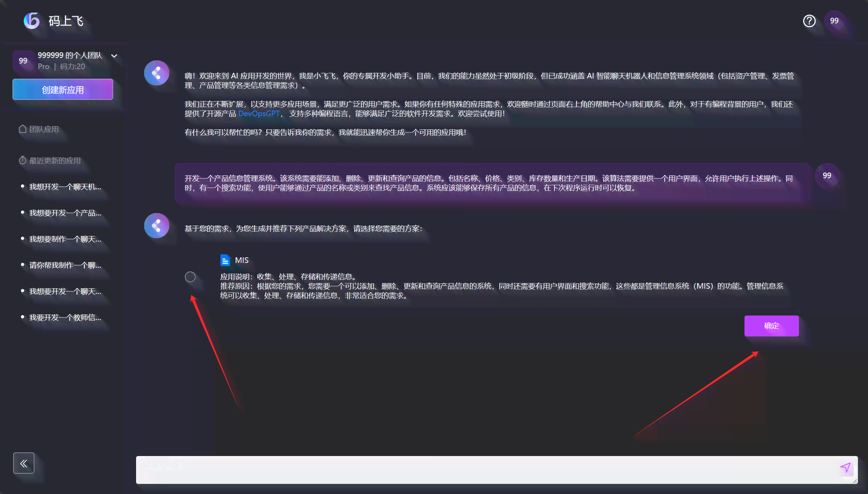Click the assistant avatar beside welcome message

point(157,73)
